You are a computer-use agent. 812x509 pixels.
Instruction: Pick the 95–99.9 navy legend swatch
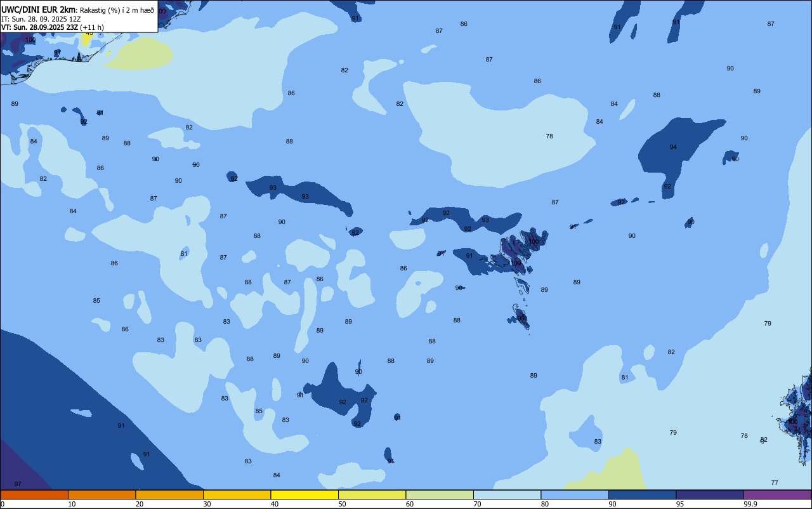click(x=710, y=494)
